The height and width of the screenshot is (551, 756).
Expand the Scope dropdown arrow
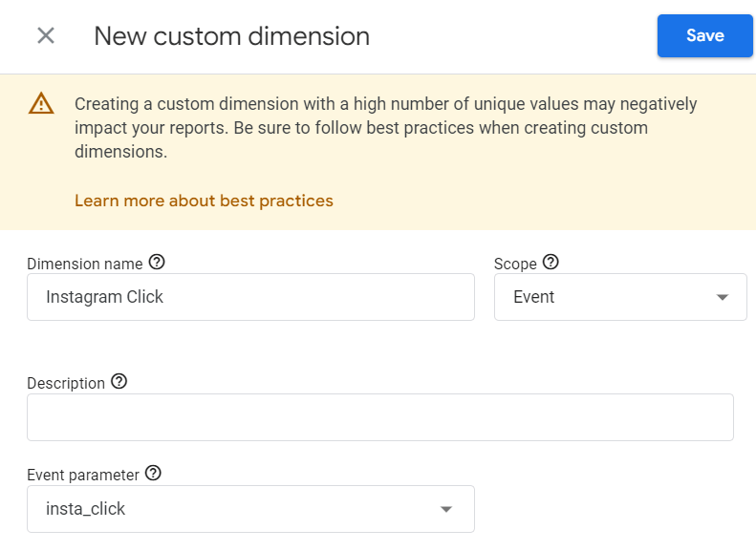coord(722,298)
